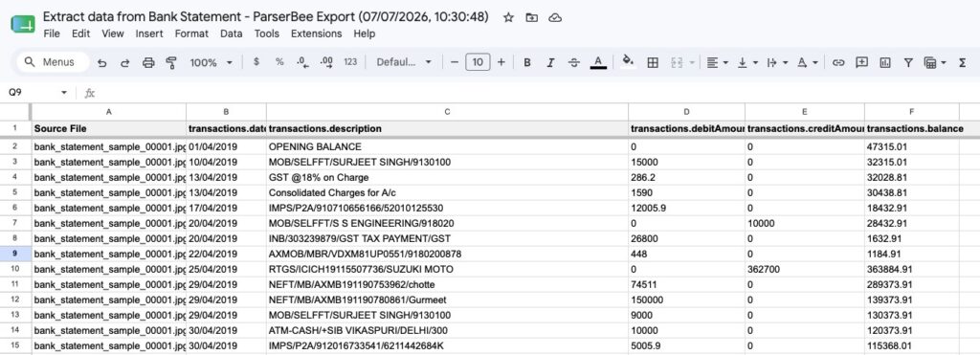Screen dimensions: 980x355
Task: Click the formula bar input
Action: 538,93
